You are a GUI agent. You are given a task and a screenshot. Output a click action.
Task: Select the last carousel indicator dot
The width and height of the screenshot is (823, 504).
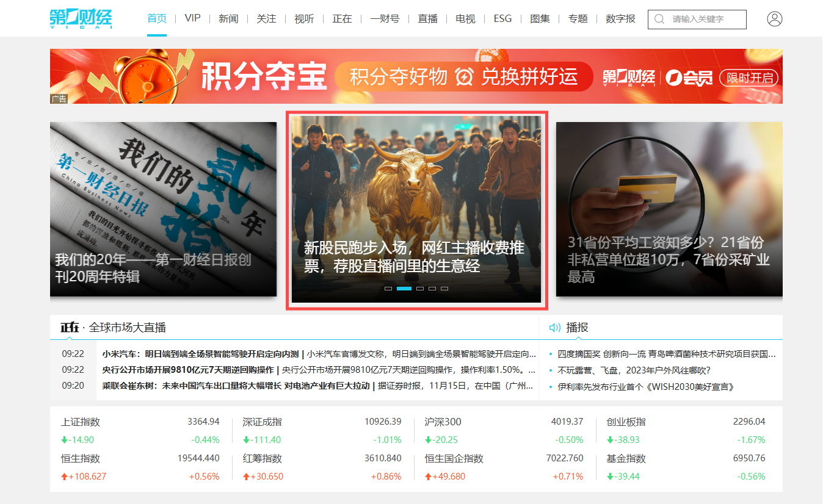pos(444,288)
